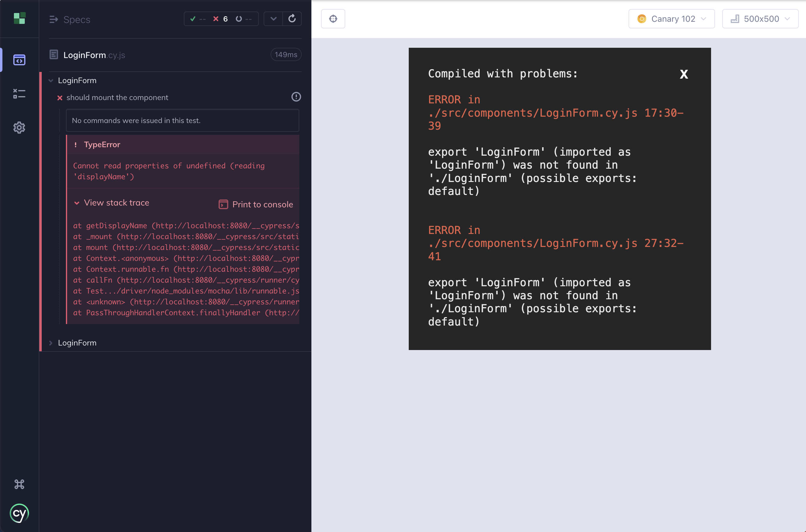Switch to the test runs list sidebar icon
Screen dimensions: 806x532
click(19, 94)
